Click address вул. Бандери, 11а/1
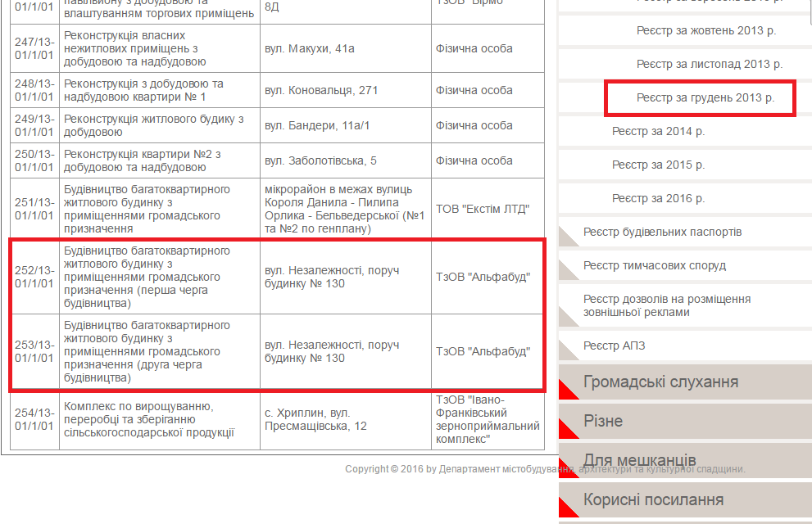812x524 pixels. click(x=317, y=126)
